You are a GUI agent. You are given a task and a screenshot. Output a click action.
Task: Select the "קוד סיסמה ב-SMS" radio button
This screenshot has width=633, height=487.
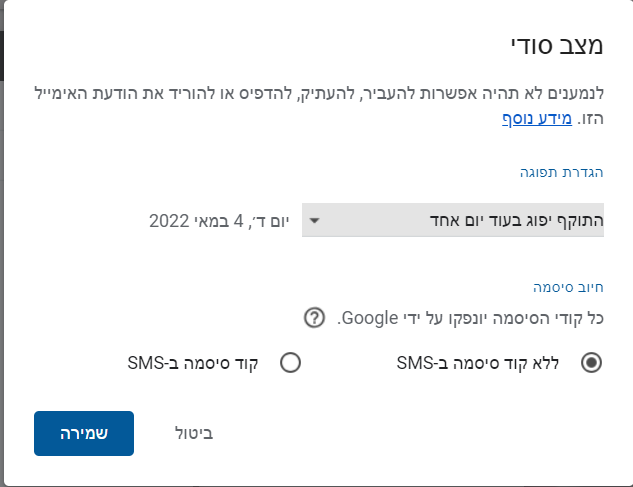(x=290, y=363)
